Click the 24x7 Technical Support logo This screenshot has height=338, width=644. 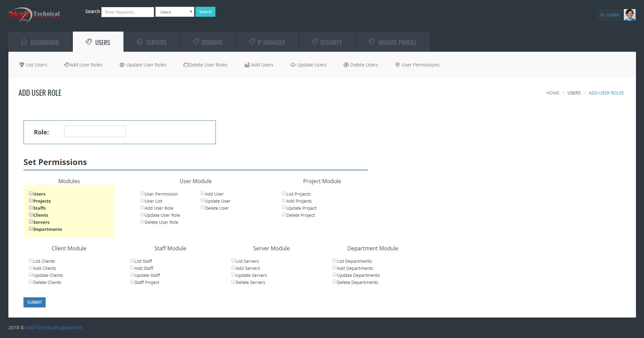pos(34,15)
